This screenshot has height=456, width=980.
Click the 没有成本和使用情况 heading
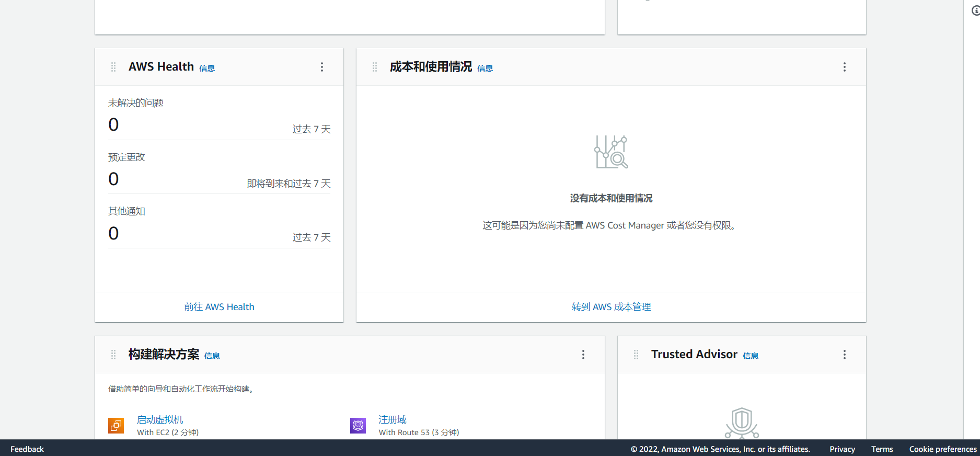(x=611, y=198)
